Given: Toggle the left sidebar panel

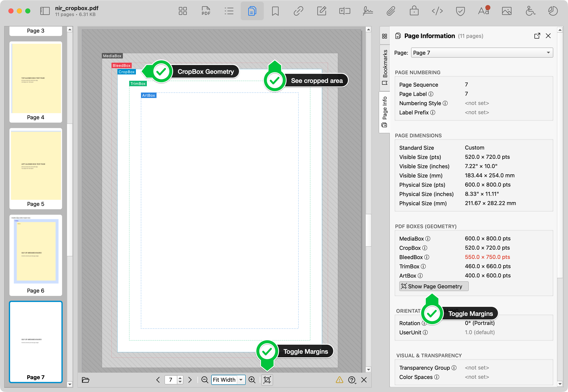Looking at the screenshot, I should tap(45, 11).
